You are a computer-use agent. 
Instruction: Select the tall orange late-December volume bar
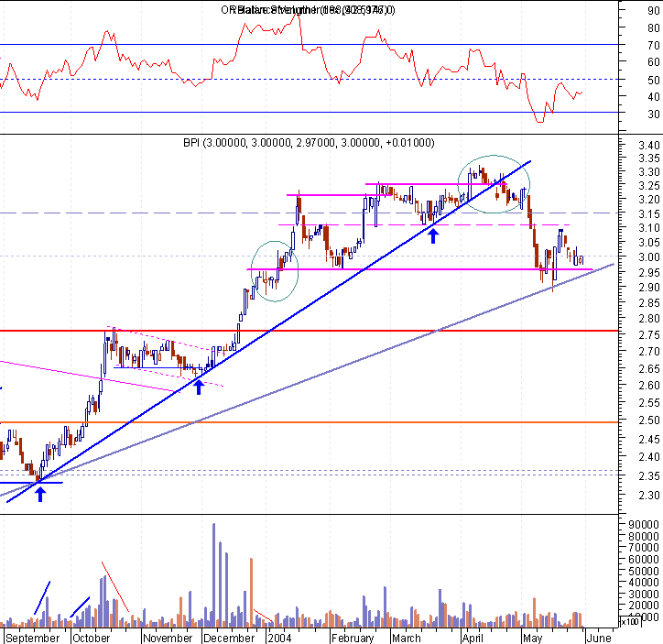tap(252, 593)
